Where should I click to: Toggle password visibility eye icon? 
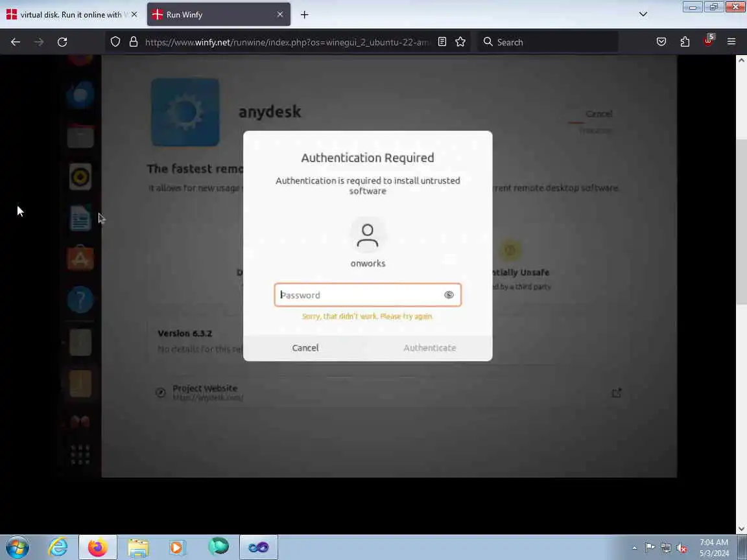click(449, 295)
